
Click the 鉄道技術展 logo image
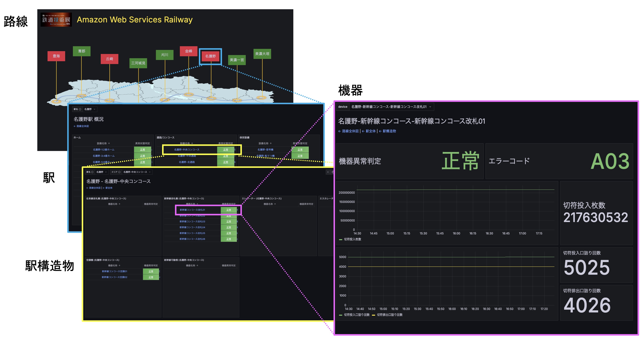(x=56, y=20)
